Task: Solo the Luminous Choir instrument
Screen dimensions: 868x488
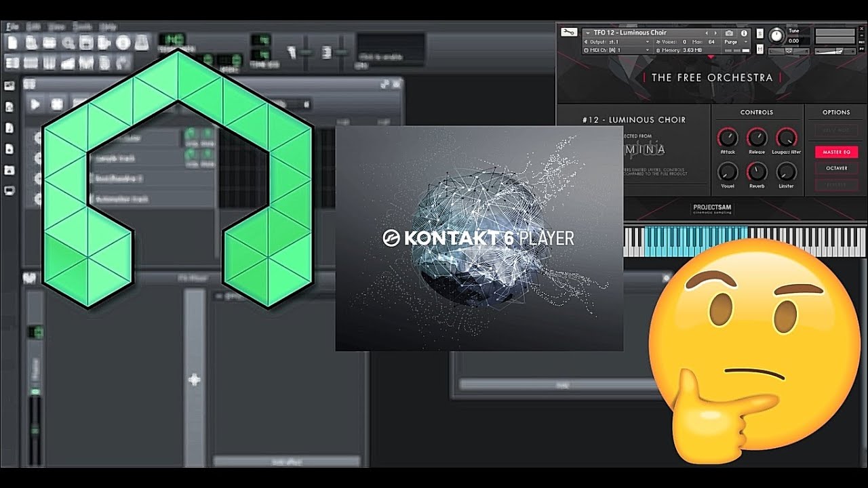Action: (x=759, y=33)
